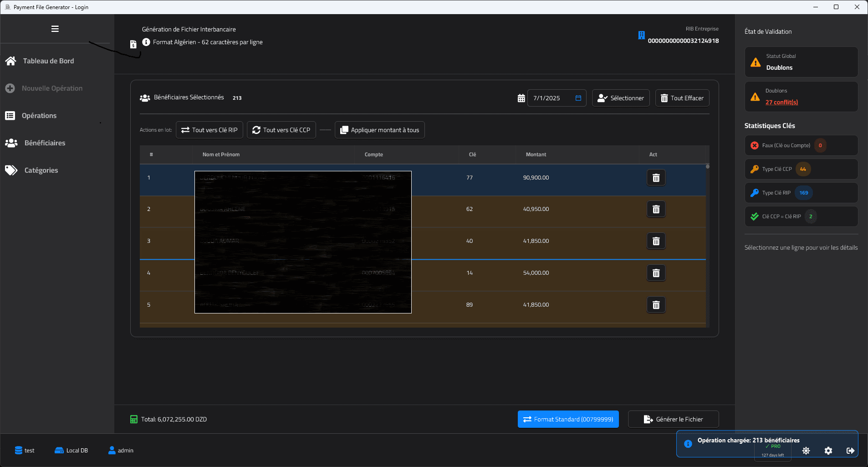Open Tableau de Bord page
The image size is (868, 467).
(40, 61)
